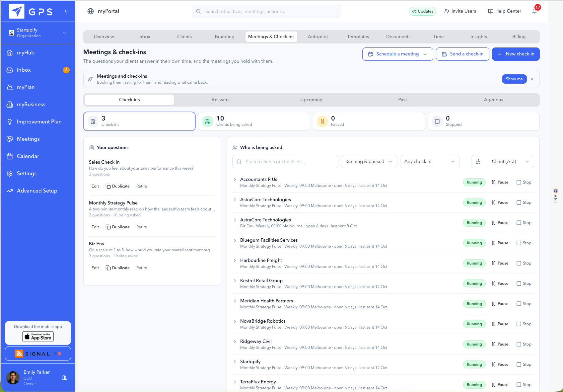
Task: Pause Accountants R Us check-in
Action: [500, 182]
